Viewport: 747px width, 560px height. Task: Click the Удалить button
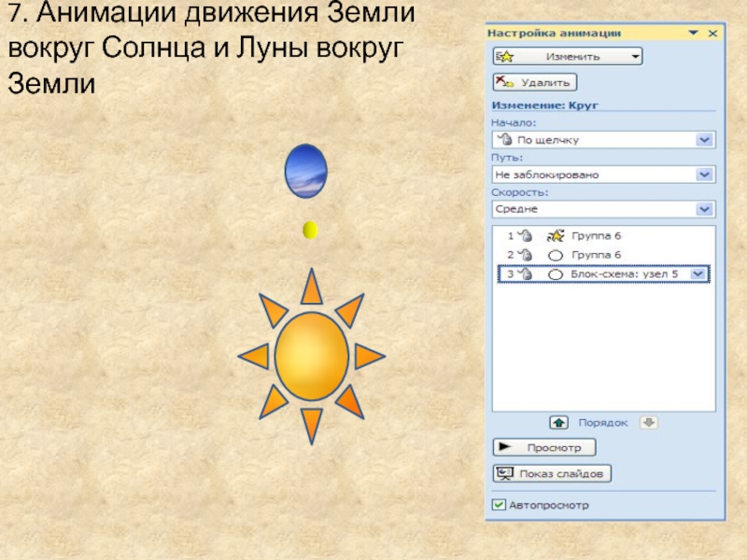(x=534, y=82)
